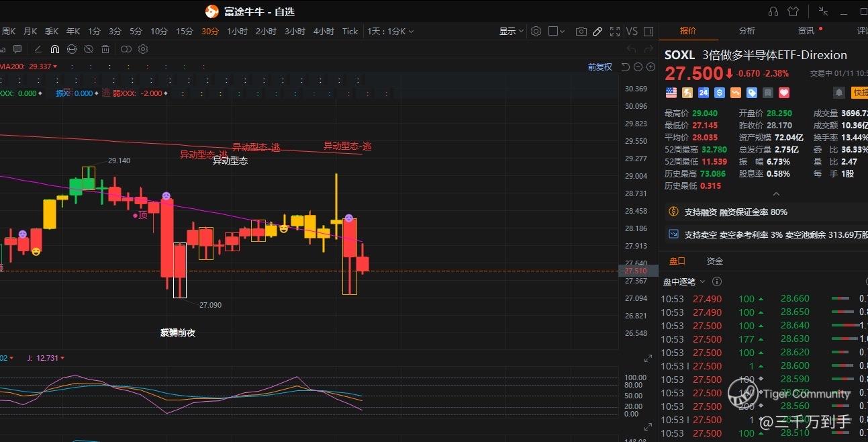This screenshot has height=442, width=868.
Task: Activate the drawing pen tool icon
Action: (597, 31)
